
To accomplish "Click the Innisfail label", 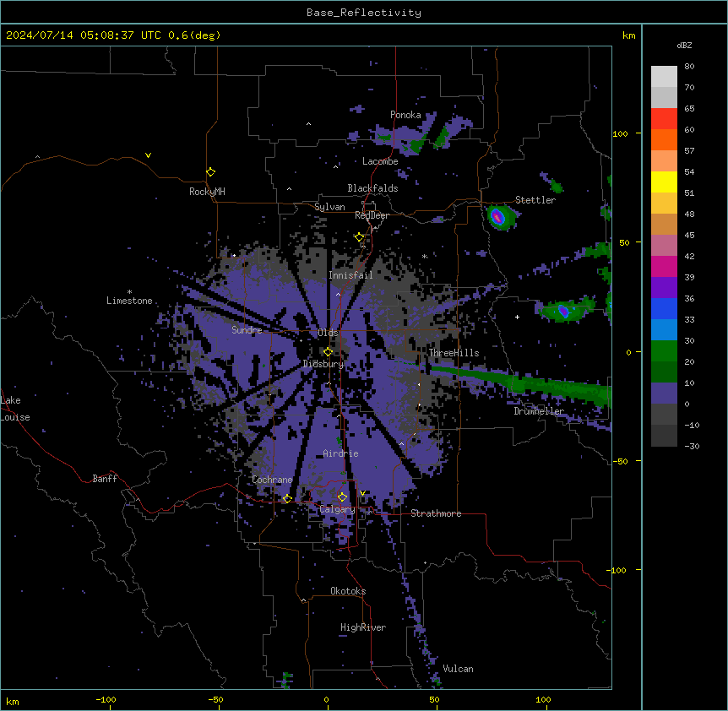I will [x=350, y=275].
